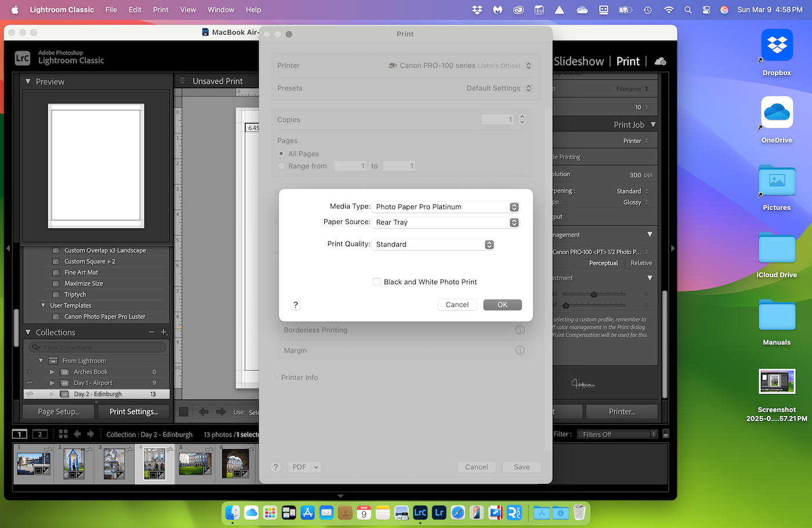Hide the filmstrip with the bottom arrow

pos(340,496)
